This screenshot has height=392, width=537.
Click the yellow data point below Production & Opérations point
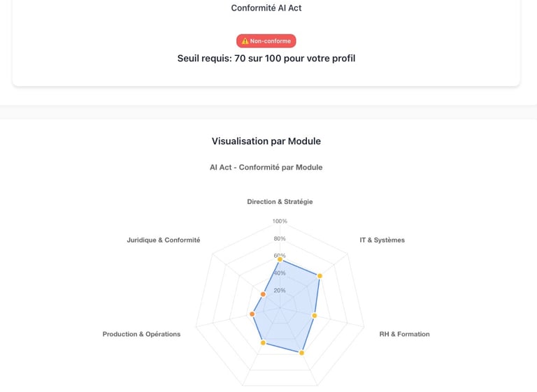263,342
